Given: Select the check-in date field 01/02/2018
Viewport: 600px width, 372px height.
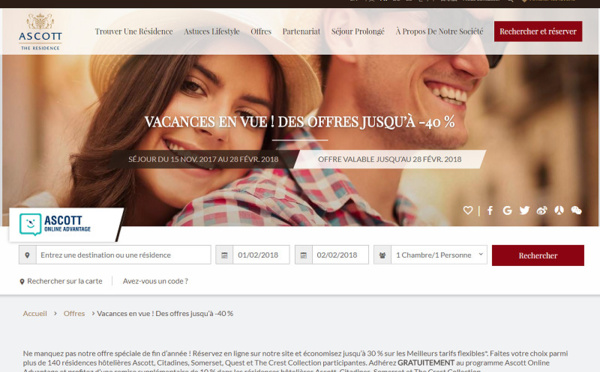Looking at the screenshot, I should tap(261, 255).
